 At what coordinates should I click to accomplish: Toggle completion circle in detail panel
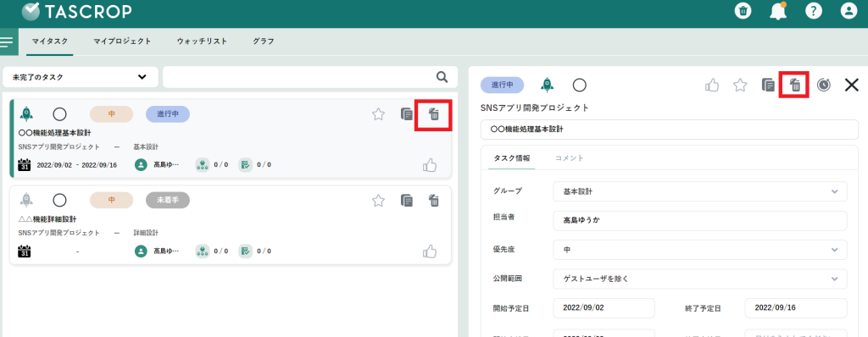pos(580,86)
